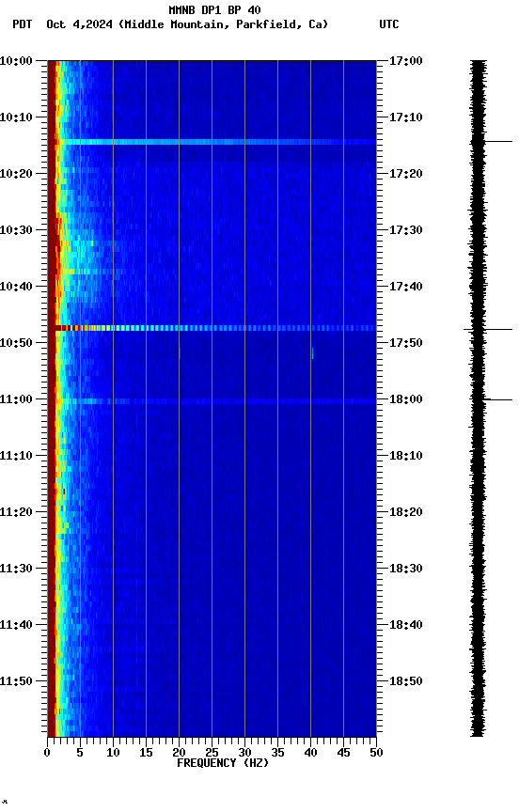Viewport: 519px width, 812px height.
Task: Click the 11:40 PDT time label
Action: [x=16, y=625]
